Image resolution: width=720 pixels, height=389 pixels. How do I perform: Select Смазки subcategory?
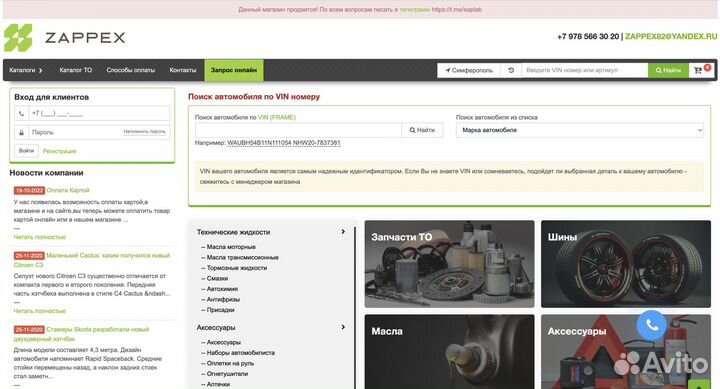tap(217, 278)
